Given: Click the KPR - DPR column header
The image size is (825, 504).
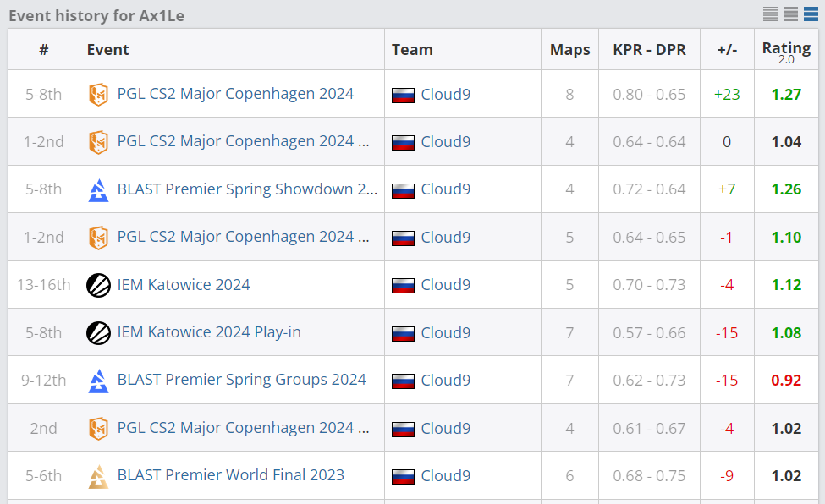Looking at the screenshot, I should click(649, 50).
